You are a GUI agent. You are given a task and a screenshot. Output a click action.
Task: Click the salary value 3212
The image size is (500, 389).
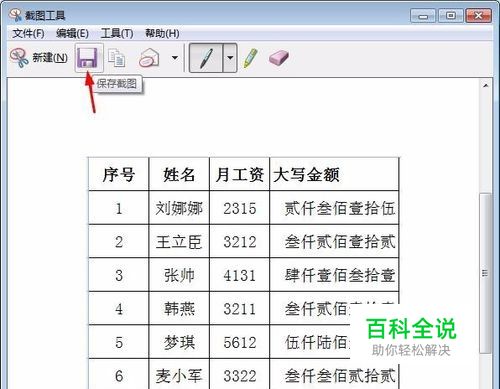tap(240, 242)
